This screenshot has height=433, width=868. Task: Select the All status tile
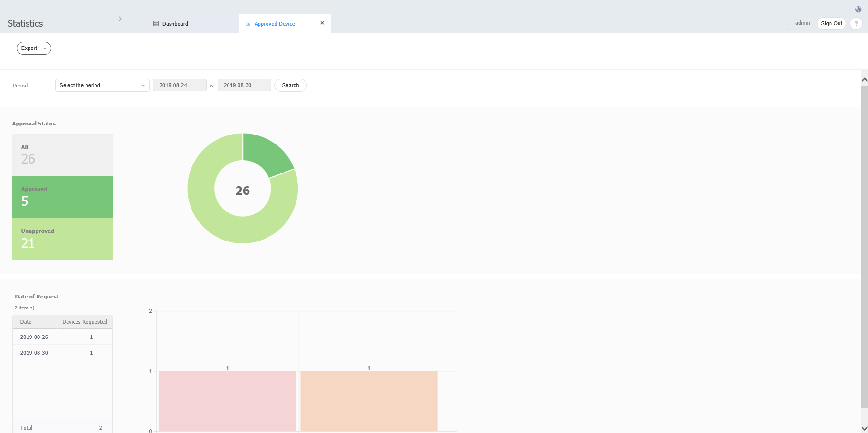point(62,155)
